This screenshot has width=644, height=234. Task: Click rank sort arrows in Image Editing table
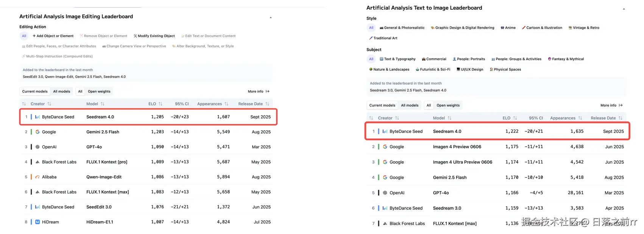(24, 104)
